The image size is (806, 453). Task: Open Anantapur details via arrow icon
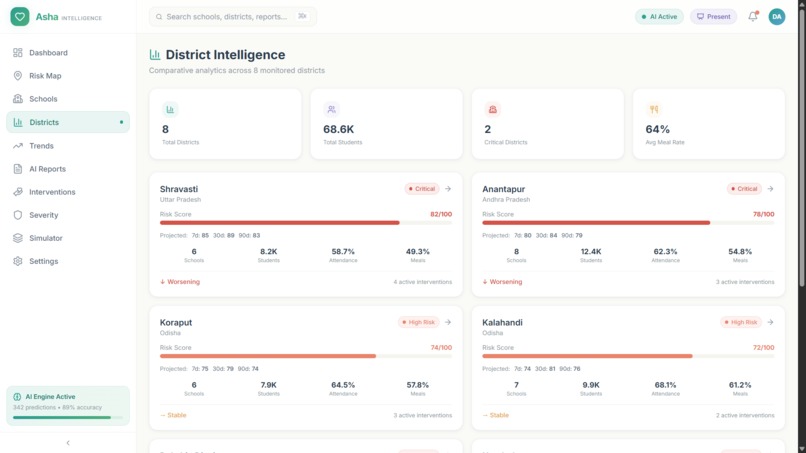coord(770,189)
